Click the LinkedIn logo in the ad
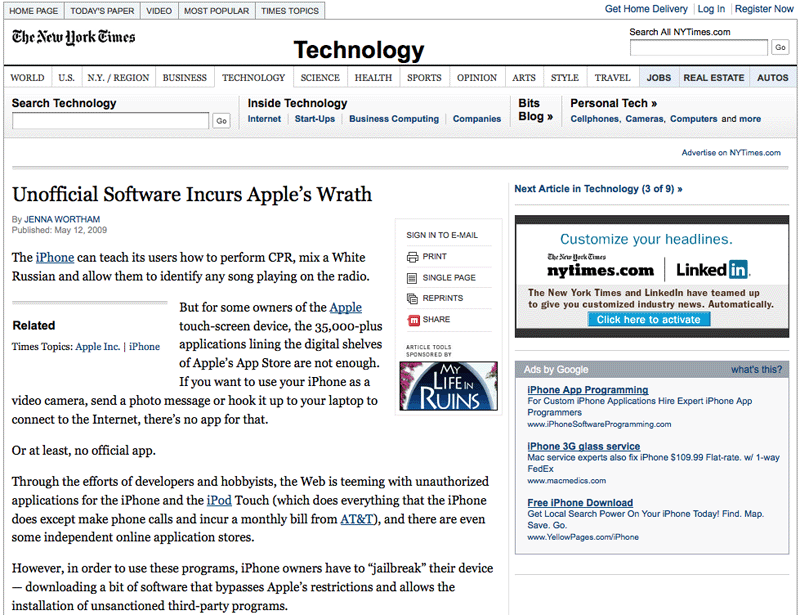Viewport: 800px width, 615px height. pos(713,270)
